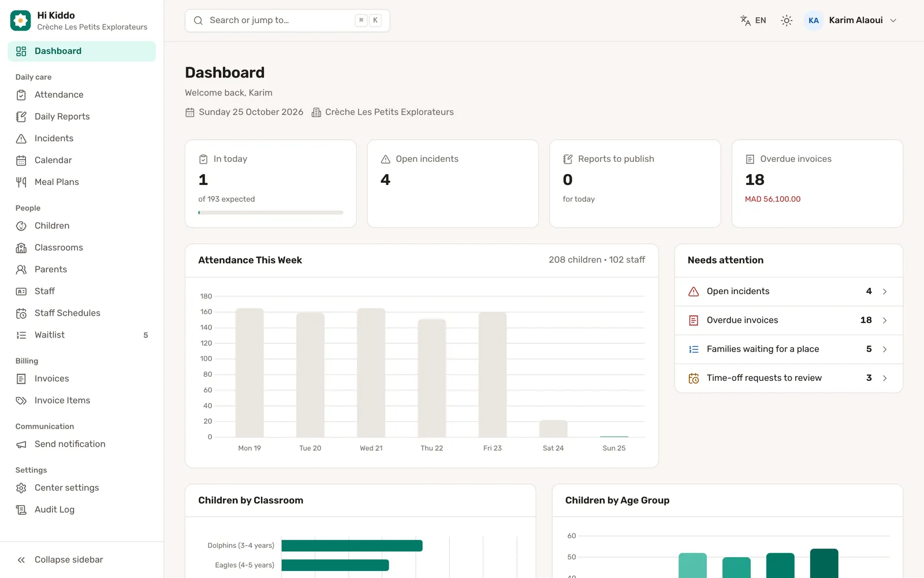This screenshot has height=578, width=924.
Task: Click the KA user avatar
Action: pyautogui.click(x=814, y=20)
